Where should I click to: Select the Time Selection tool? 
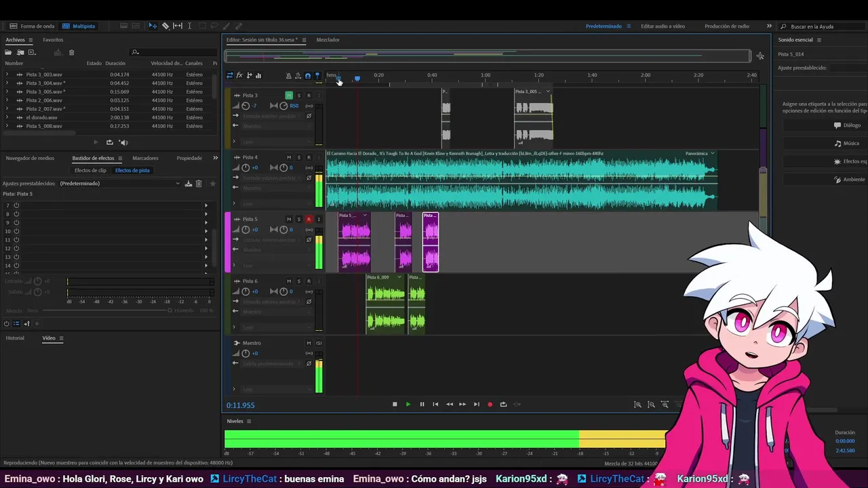189,26
